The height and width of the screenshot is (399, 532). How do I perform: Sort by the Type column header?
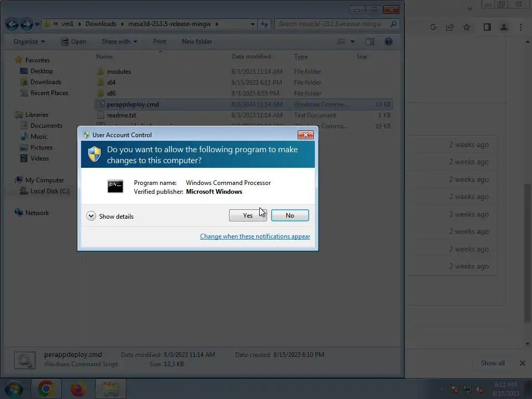(301, 56)
